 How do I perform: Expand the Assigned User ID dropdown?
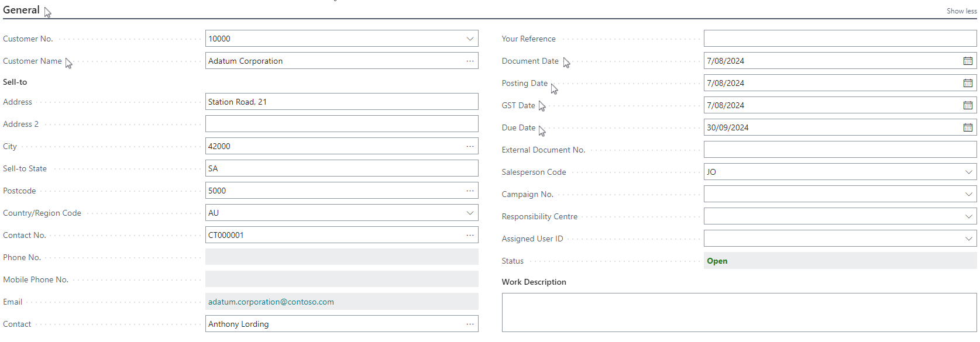click(x=968, y=239)
